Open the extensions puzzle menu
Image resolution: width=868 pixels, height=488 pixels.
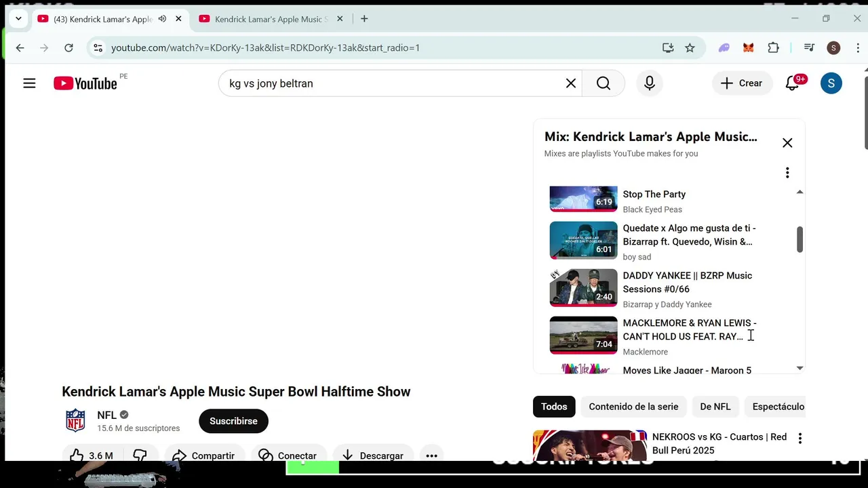(773, 47)
